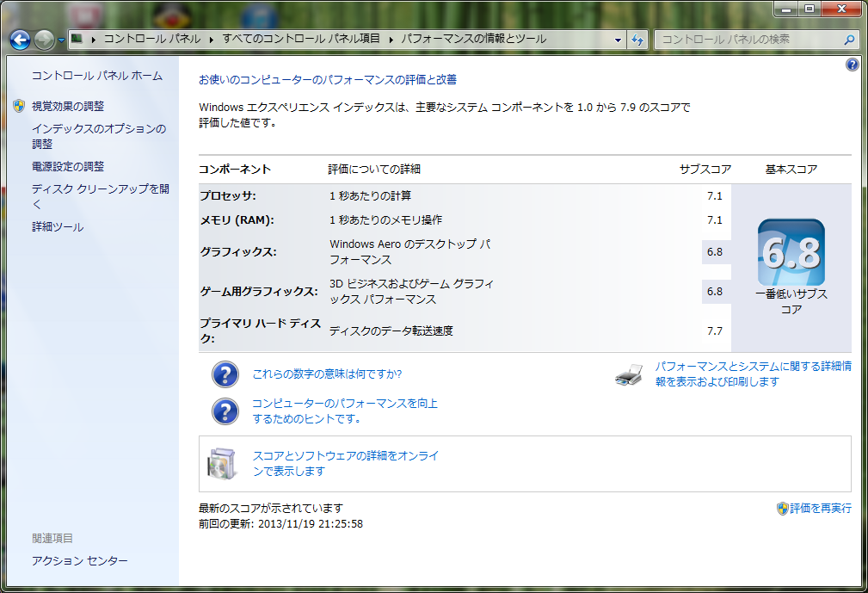The image size is (868, 593).
Task: Click the magnifier search icon
Action: point(849,40)
